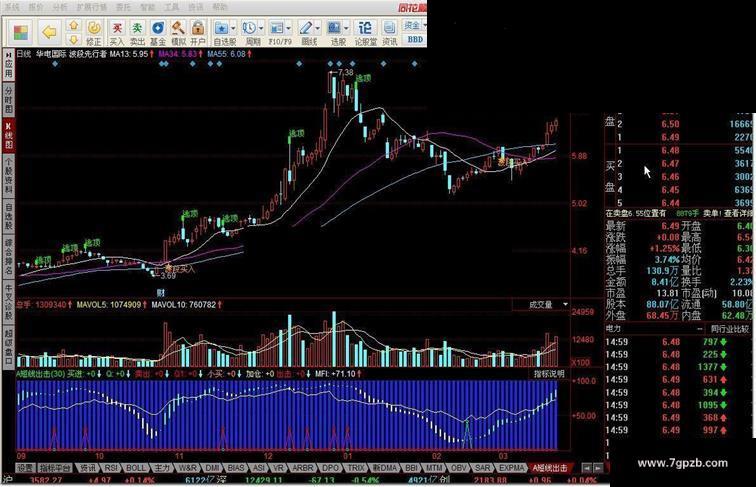Switch to the K线图 sidebar tab
This screenshot has height=487, width=756.
tap(9, 135)
